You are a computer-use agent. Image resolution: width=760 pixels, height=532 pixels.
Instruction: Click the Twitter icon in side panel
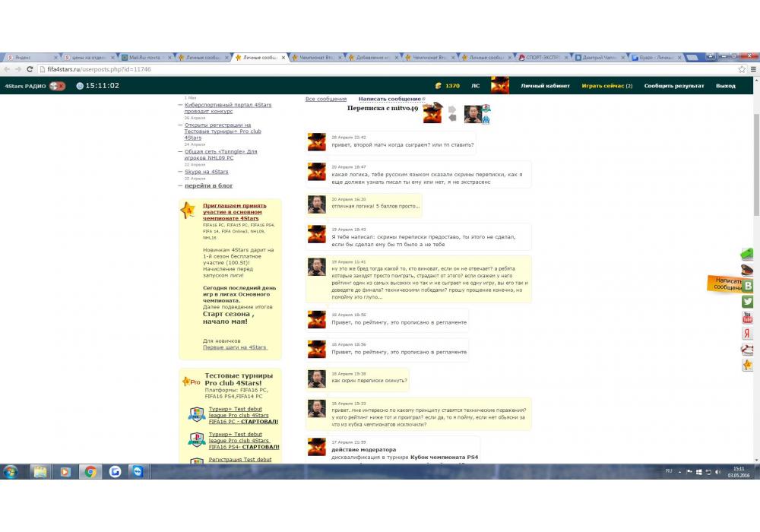coord(748,302)
